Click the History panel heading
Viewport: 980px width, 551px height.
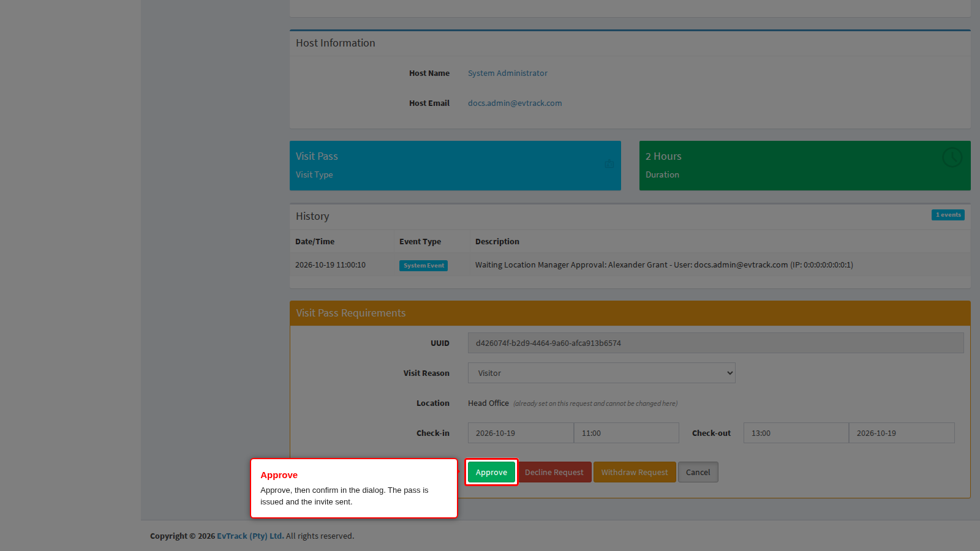coord(312,216)
